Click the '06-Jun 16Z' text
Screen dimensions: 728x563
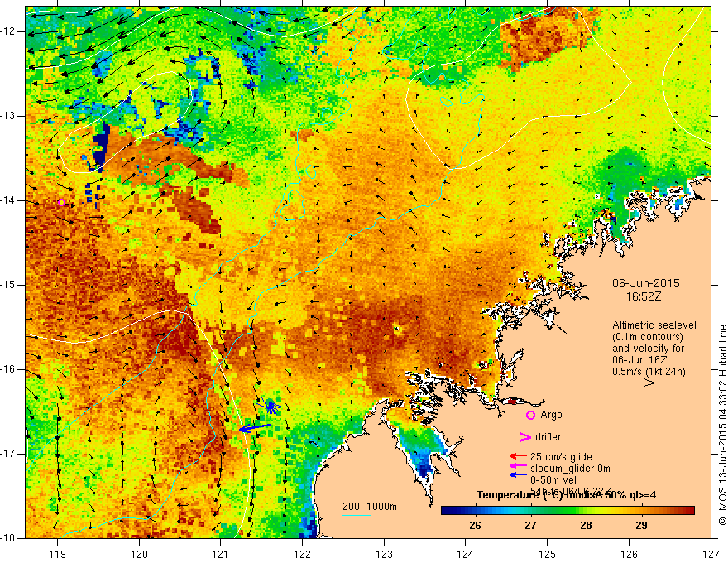(x=636, y=360)
